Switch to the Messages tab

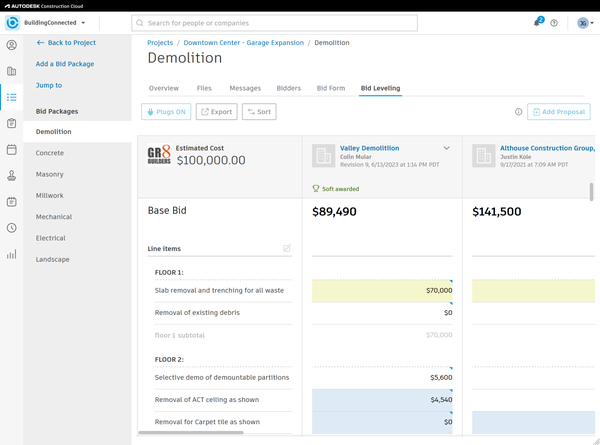point(245,88)
